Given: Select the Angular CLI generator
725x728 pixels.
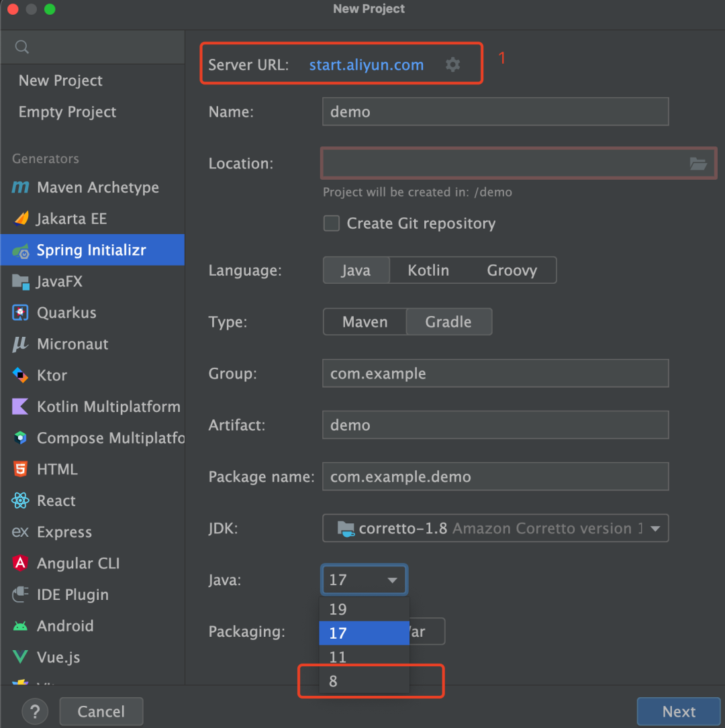Looking at the screenshot, I should (x=75, y=563).
